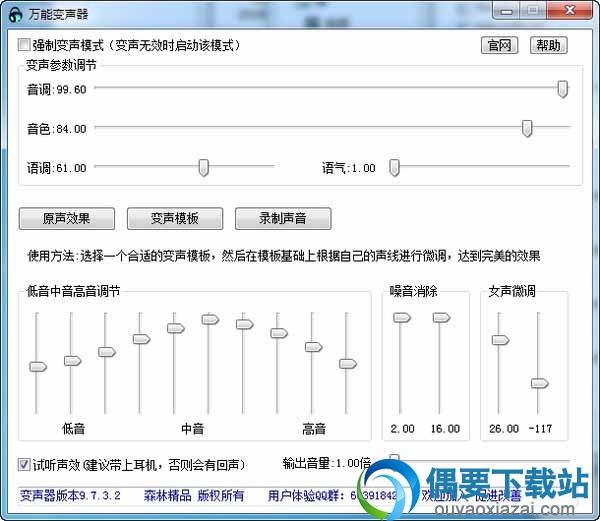Image resolution: width=600 pixels, height=521 pixels.
Task: Enable 强制变声模式 checkbox
Action: tap(24, 45)
